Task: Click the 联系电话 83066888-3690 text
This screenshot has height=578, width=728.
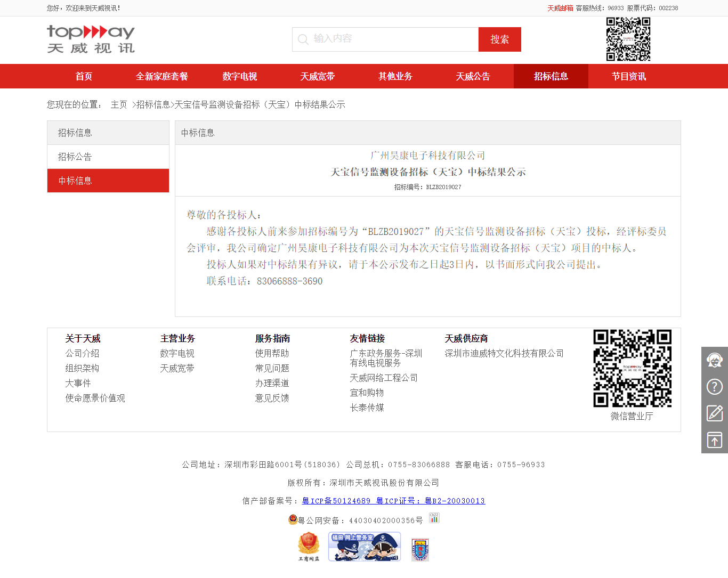Action: click(x=264, y=281)
